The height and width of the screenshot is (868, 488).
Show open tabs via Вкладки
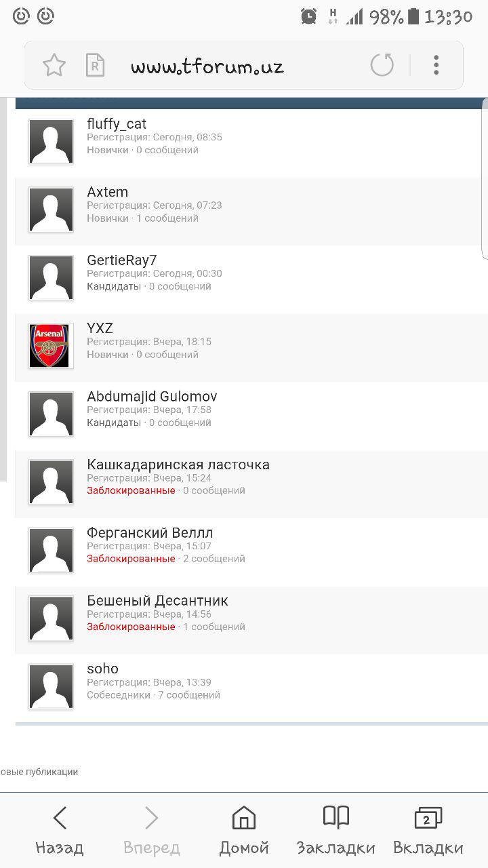tap(428, 829)
